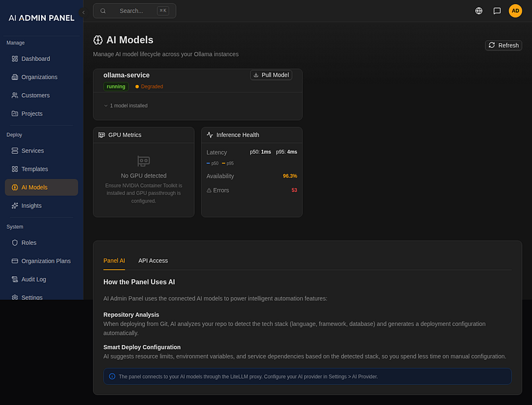The width and height of the screenshot is (532, 405).
Task: Click the search magnifier icon
Action: tap(103, 11)
